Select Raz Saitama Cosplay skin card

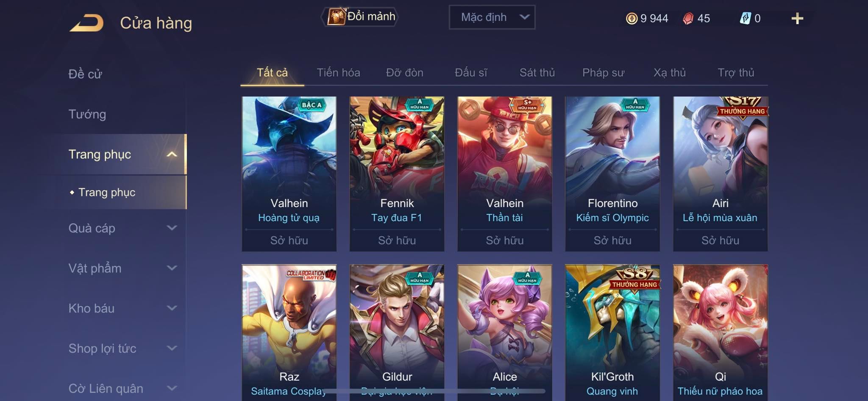289,332
